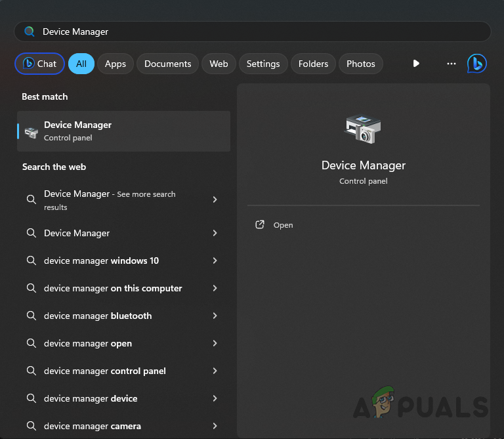Click 'device manager control panel' suggestion text
Screen dimensions: 504x439
[x=105, y=371]
